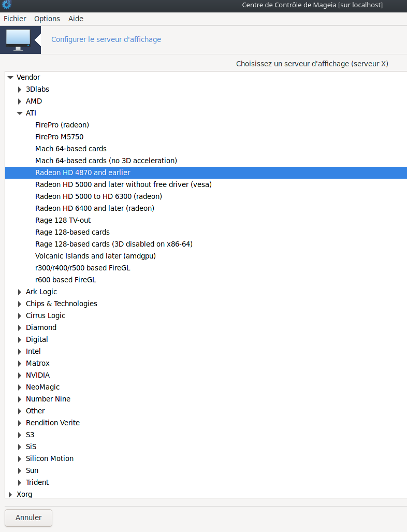Select 'Volcanic Islands and later (amdgpu)'
Viewport: 407px width, 532px height.
point(96,256)
